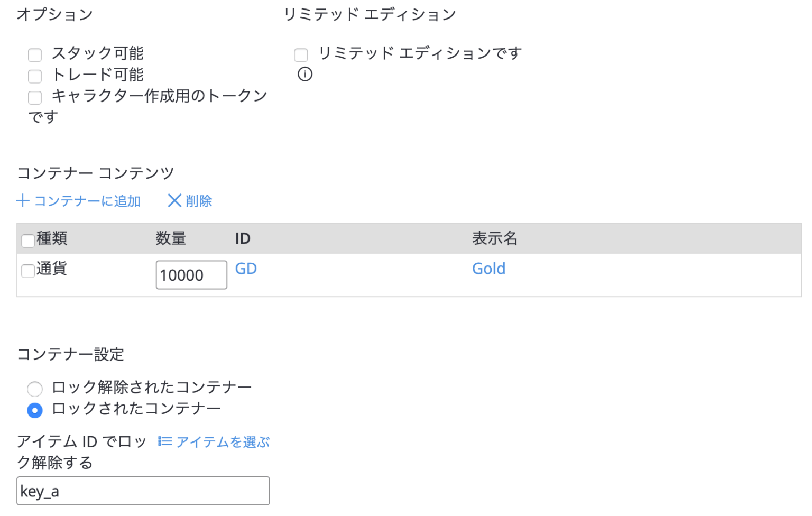The image size is (812, 516).
Task: Check the 通貨 row checkbox
Action: pos(28,271)
